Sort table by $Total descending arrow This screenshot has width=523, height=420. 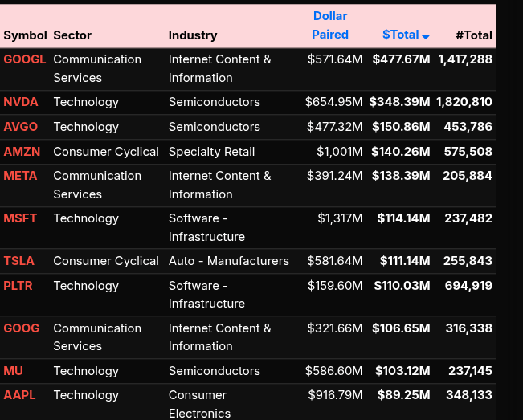click(426, 36)
